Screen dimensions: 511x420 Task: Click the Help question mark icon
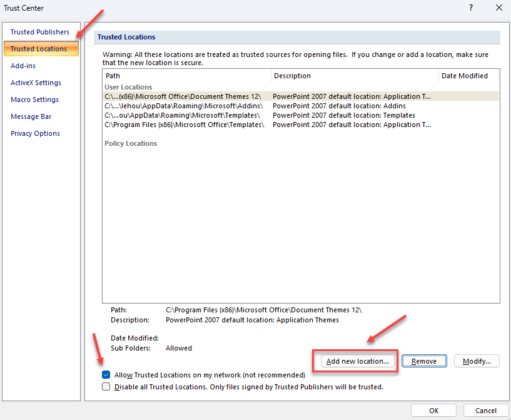[470, 8]
